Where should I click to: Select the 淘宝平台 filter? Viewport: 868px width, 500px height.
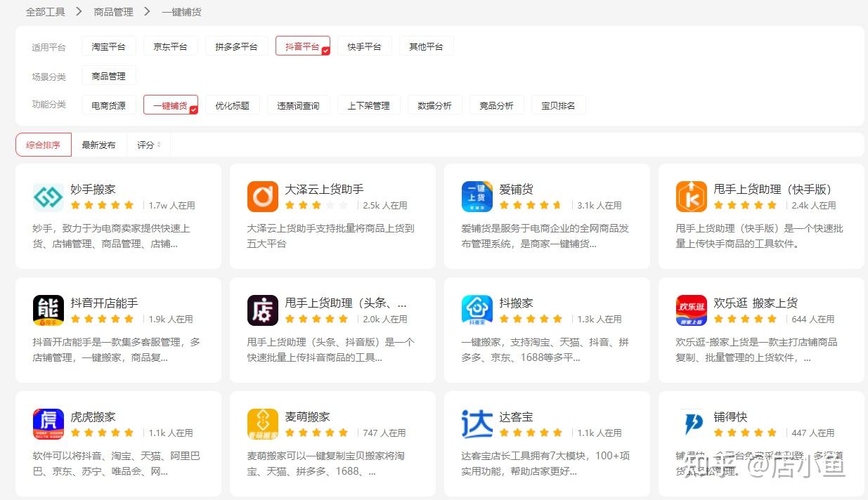pyautogui.click(x=108, y=46)
